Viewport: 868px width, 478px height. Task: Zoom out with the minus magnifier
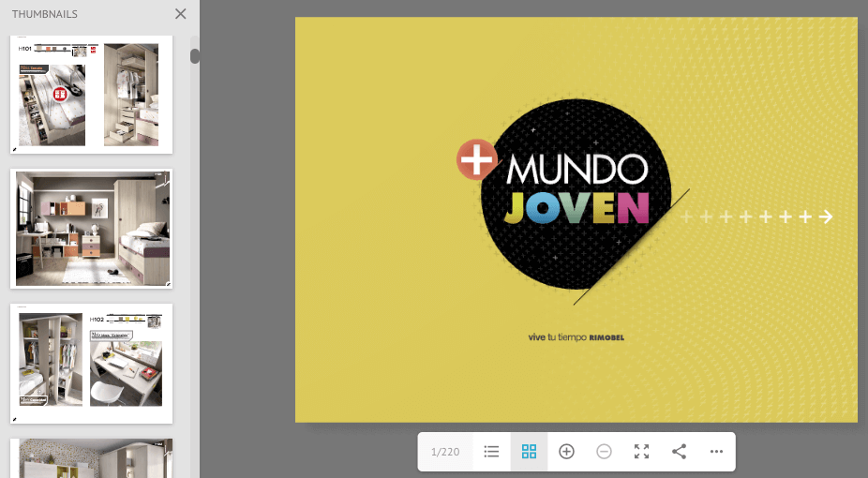(x=605, y=452)
